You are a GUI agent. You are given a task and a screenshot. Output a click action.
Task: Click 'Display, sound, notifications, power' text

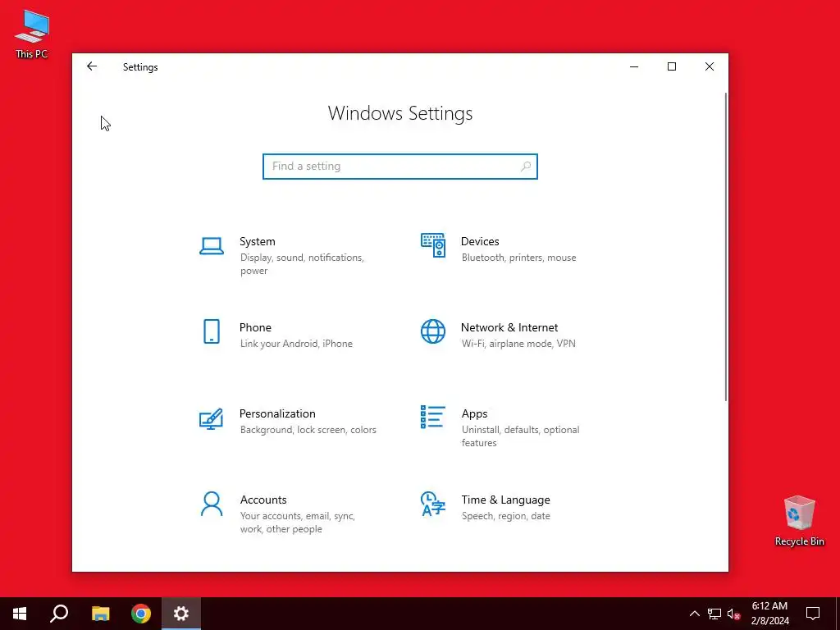(302, 264)
